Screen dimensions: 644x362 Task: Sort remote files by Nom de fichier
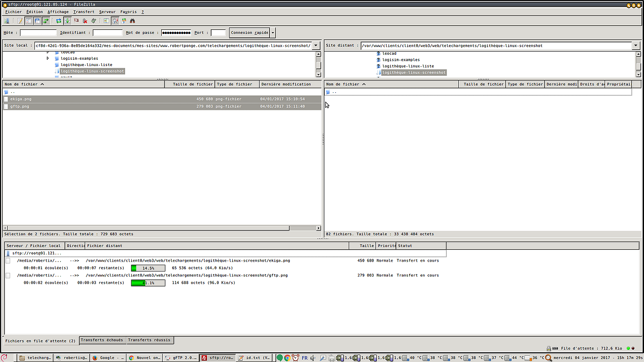pyautogui.click(x=392, y=84)
